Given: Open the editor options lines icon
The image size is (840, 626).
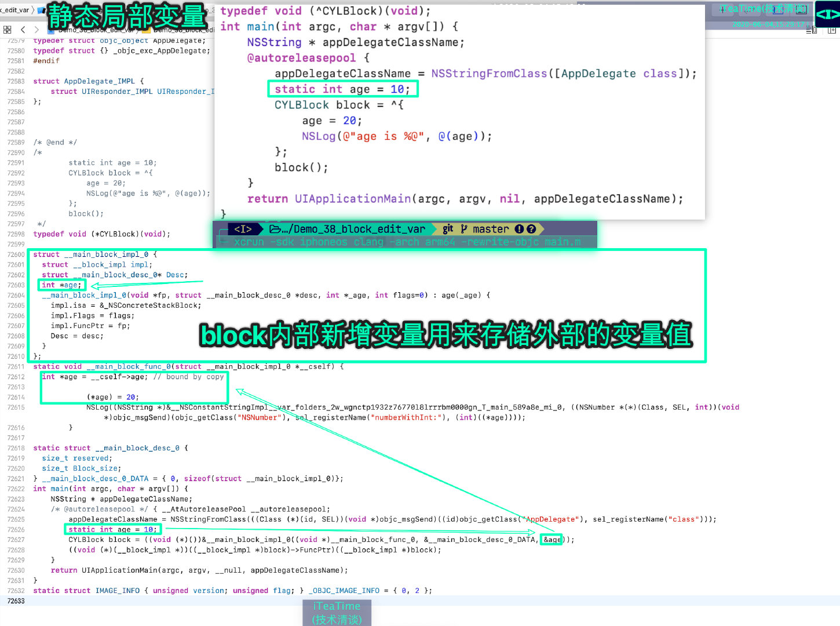Looking at the screenshot, I should click(x=811, y=30).
